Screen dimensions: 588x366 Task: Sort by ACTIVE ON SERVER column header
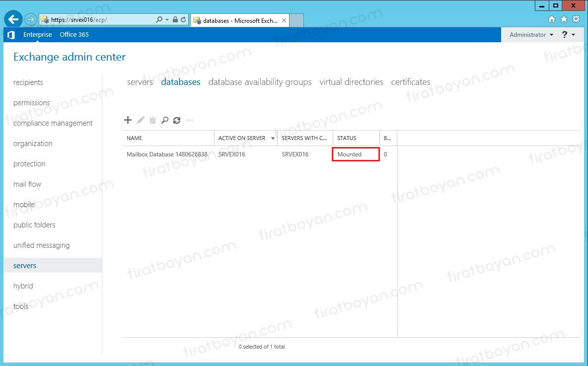pyautogui.click(x=246, y=138)
